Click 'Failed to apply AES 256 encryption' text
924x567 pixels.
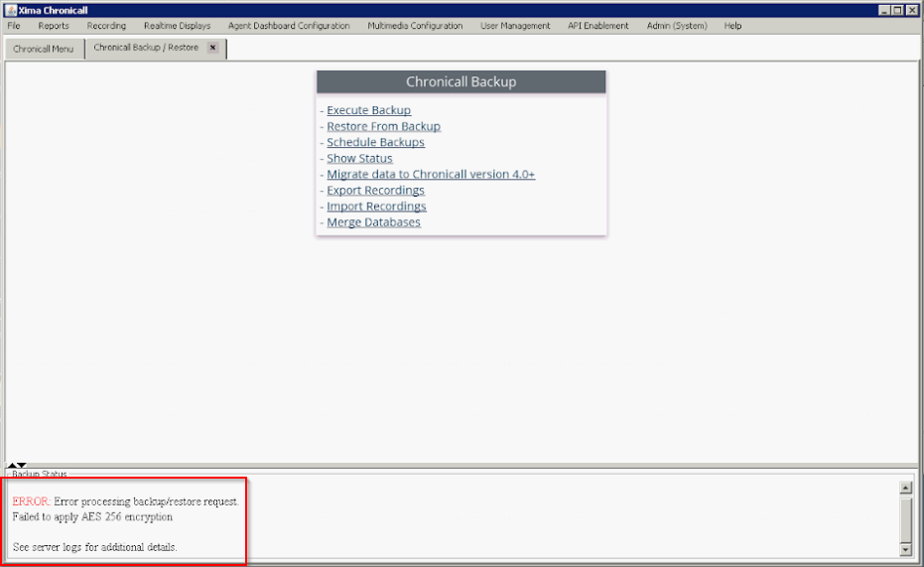click(x=92, y=517)
